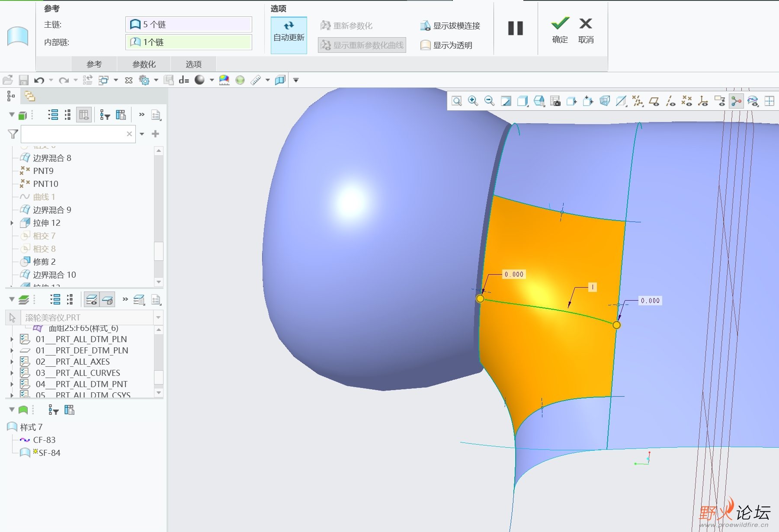The height and width of the screenshot is (532, 779).
Task: Click 显示拔模连接 option
Action: point(450,26)
